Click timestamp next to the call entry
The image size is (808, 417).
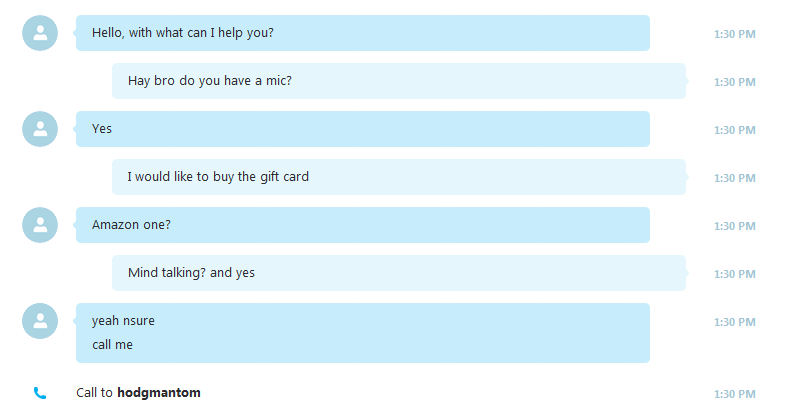(734, 394)
